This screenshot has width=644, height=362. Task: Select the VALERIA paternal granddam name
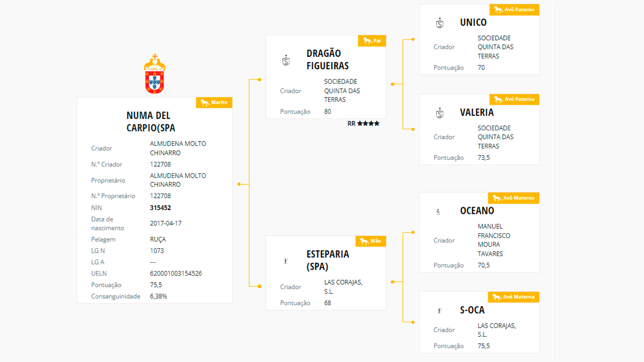(x=477, y=113)
